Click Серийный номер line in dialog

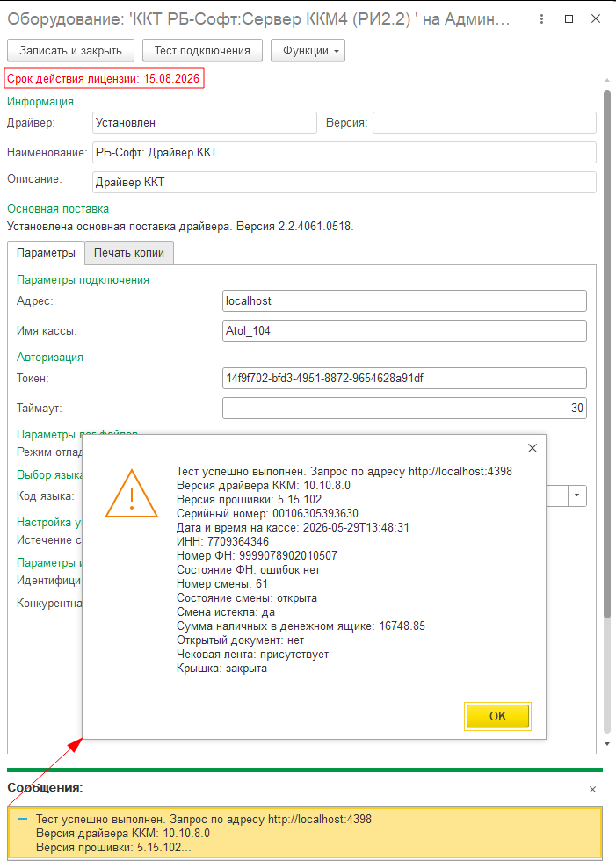click(x=267, y=514)
